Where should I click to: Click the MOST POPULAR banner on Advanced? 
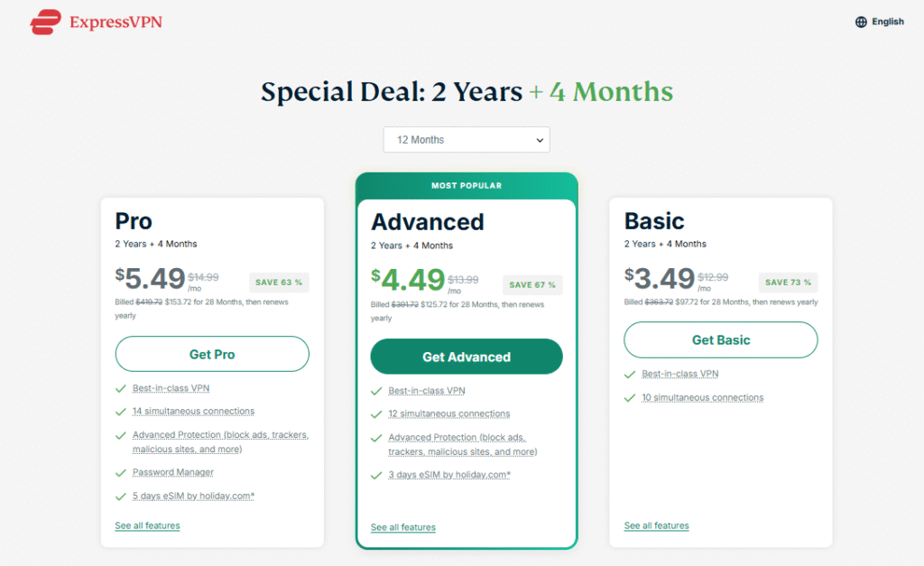click(x=467, y=186)
